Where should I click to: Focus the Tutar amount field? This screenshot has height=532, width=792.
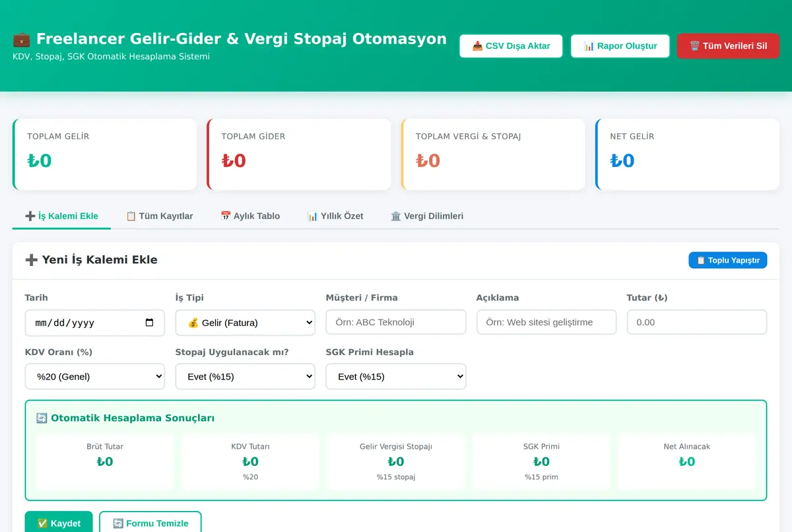pos(697,322)
